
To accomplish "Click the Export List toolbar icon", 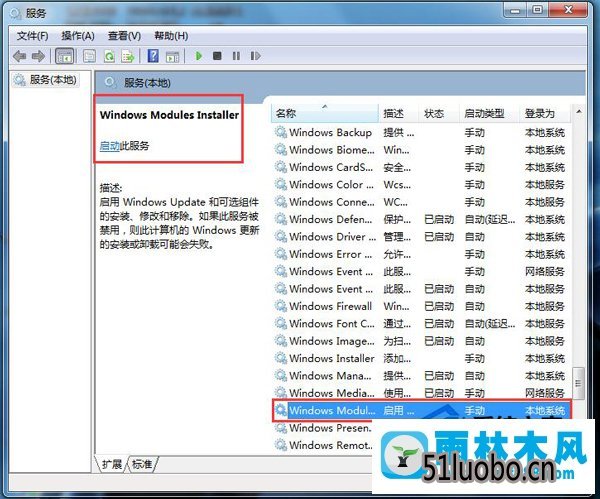I will click(128, 56).
